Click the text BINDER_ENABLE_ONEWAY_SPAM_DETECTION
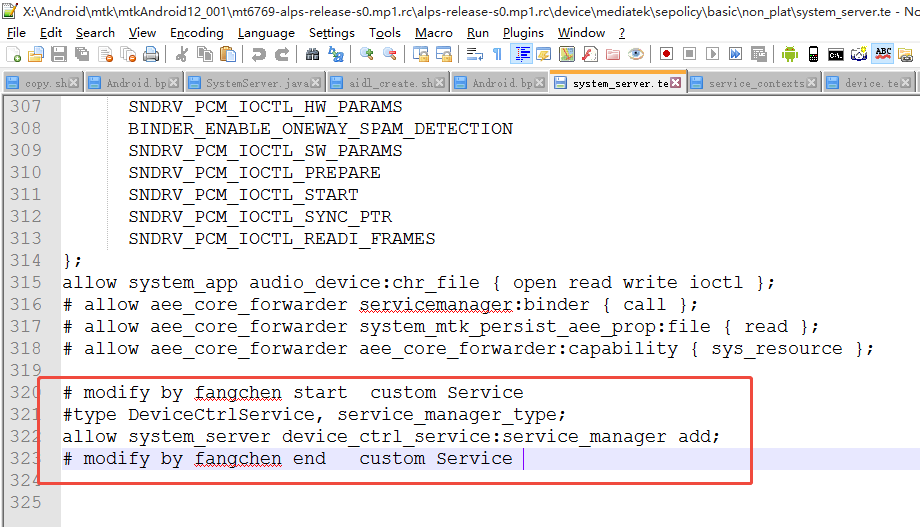This screenshot has height=527, width=920. pyautogui.click(x=320, y=129)
